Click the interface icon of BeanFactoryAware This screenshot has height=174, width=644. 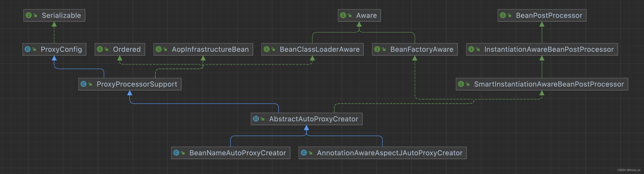[378, 49]
